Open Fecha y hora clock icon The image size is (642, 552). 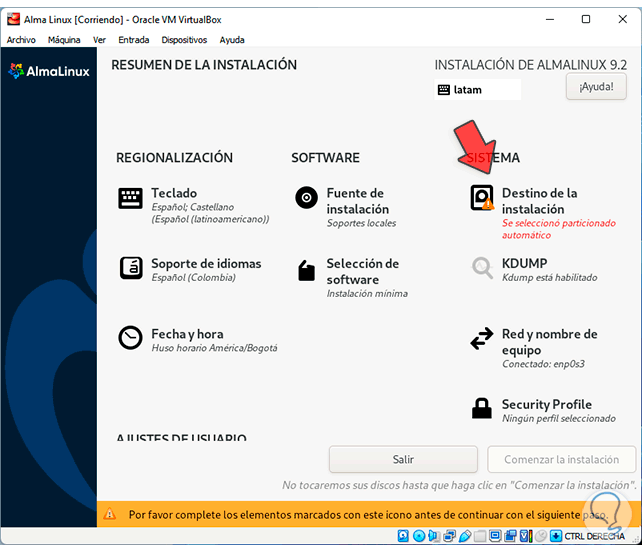(x=130, y=338)
